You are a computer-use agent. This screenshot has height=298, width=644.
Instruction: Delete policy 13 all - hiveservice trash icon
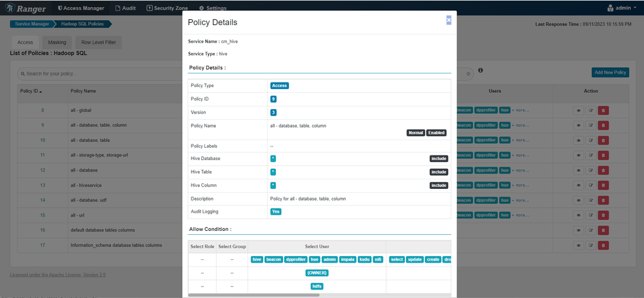(603, 185)
